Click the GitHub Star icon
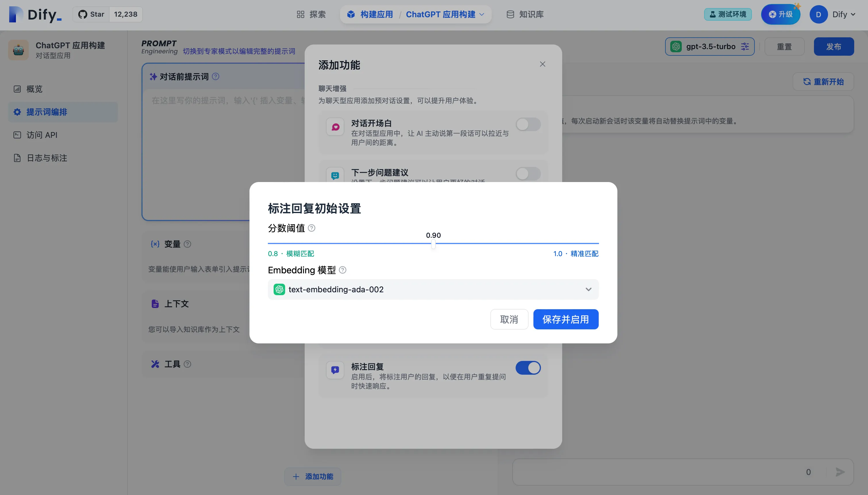Image resolution: width=868 pixels, height=495 pixels. (83, 14)
